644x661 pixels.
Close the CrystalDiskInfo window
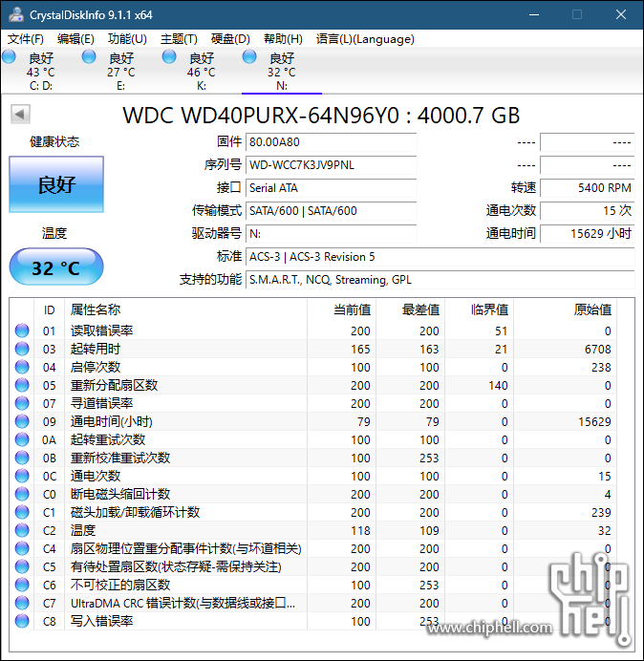click(x=621, y=14)
